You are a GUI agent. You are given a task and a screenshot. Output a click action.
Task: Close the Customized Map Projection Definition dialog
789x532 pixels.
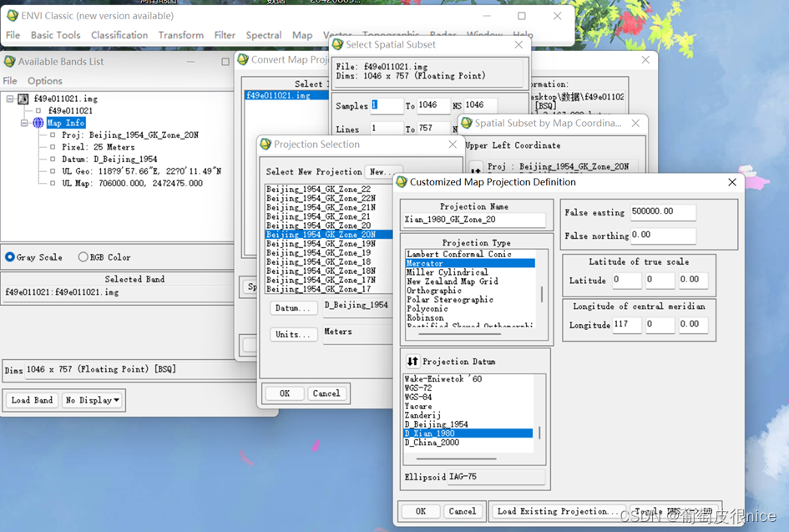tap(732, 182)
